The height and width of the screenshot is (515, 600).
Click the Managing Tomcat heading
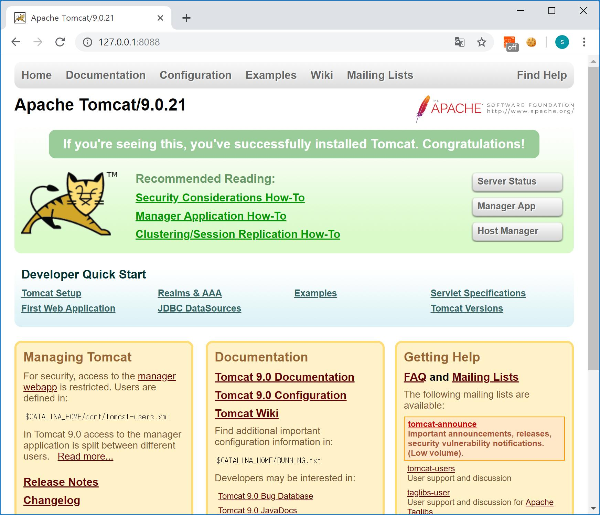[77, 357]
